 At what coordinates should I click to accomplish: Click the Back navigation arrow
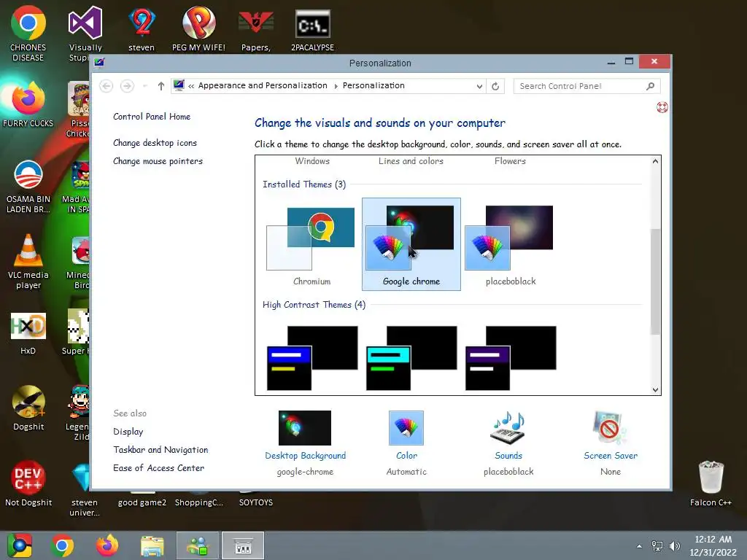click(x=107, y=86)
